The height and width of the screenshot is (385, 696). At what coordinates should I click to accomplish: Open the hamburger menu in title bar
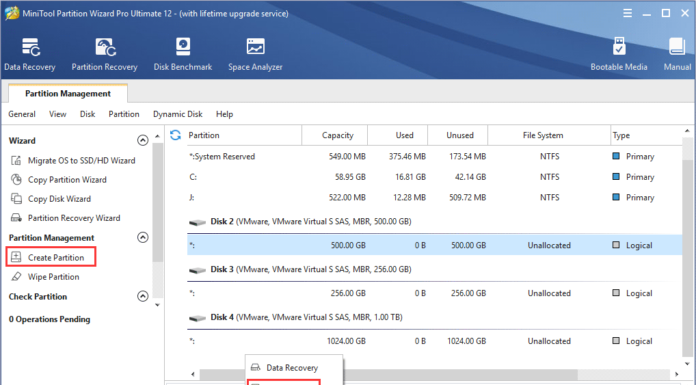coord(628,13)
